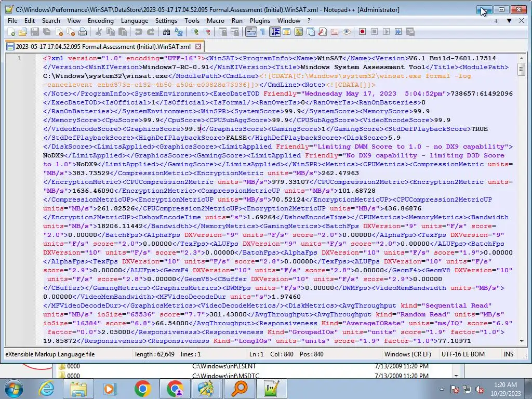Open the View menu
532x399 pixels.
(x=74, y=21)
